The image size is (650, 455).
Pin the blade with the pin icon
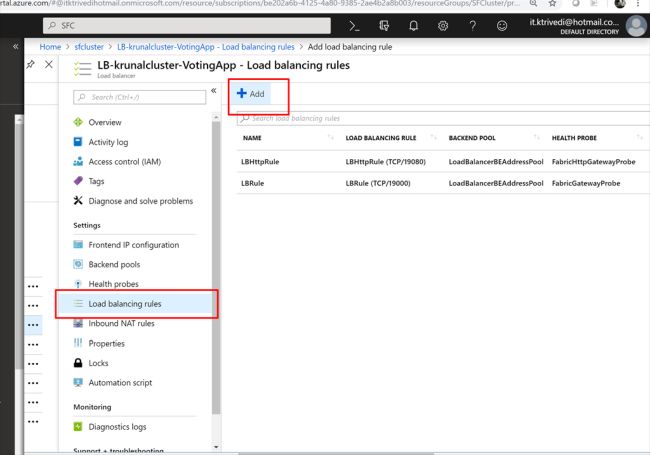pyautogui.click(x=31, y=64)
